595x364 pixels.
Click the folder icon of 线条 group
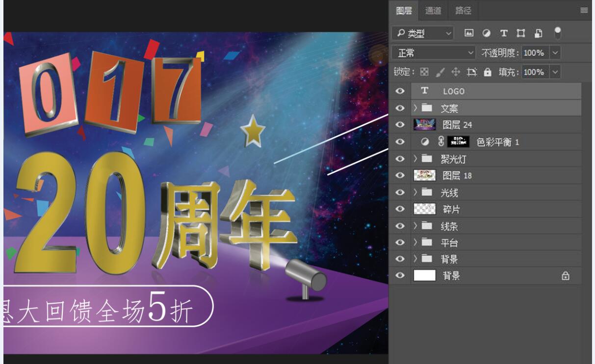pos(427,226)
